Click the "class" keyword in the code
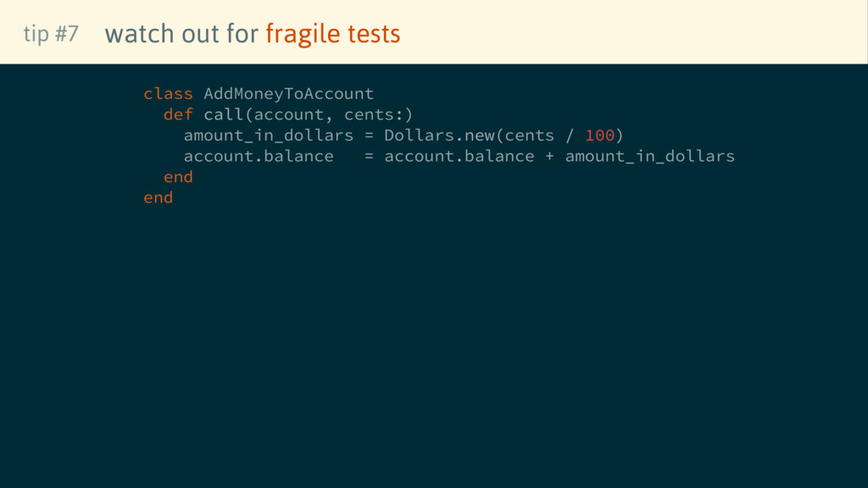 168,93
